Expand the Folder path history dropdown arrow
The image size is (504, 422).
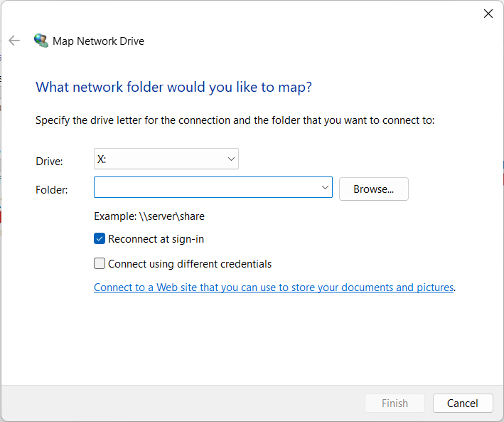point(325,187)
